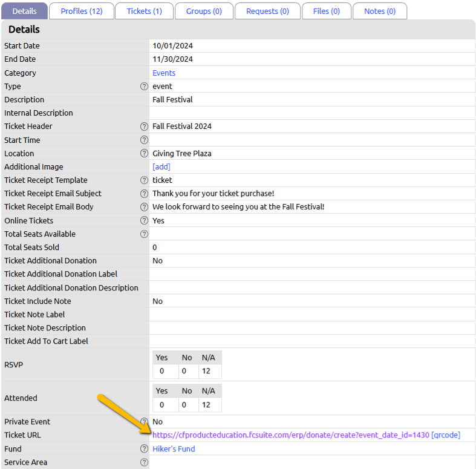Click the question mark next to Location
The width and height of the screenshot is (476, 469).
point(144,153)
